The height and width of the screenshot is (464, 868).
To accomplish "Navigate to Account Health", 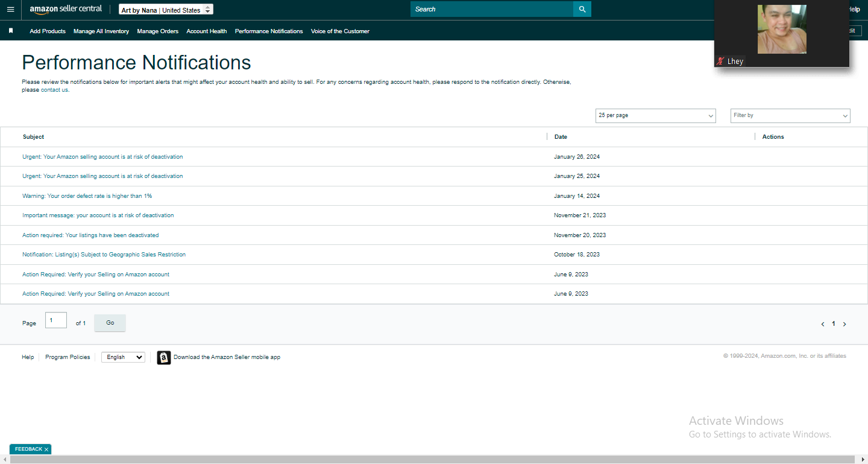I will tap(207, 31).
